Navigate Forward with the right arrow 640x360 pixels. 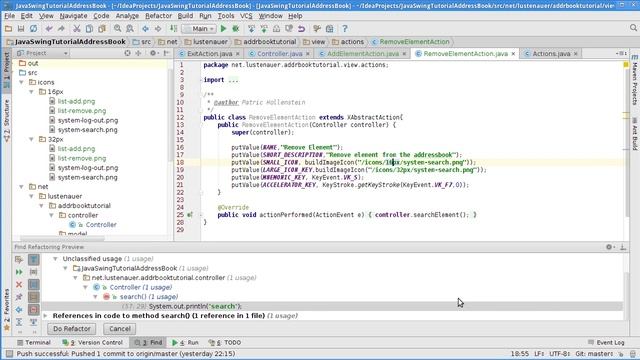[158, 29]
